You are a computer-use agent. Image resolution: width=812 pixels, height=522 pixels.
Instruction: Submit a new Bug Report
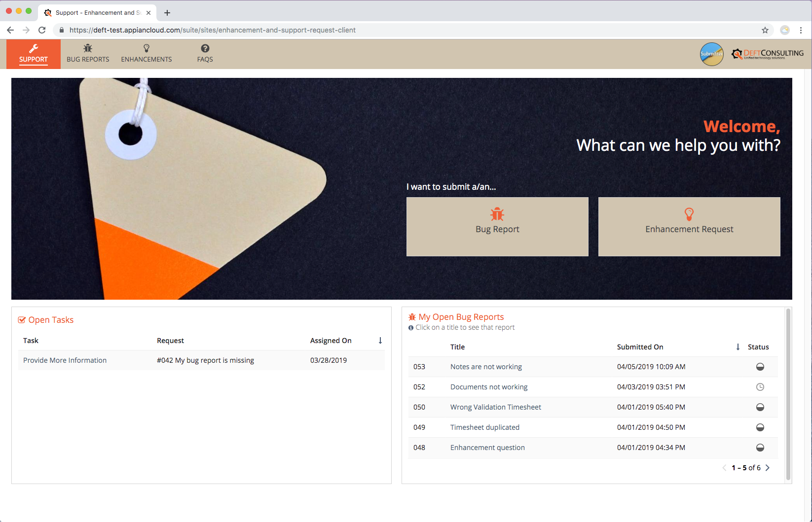tap(497, 227)
